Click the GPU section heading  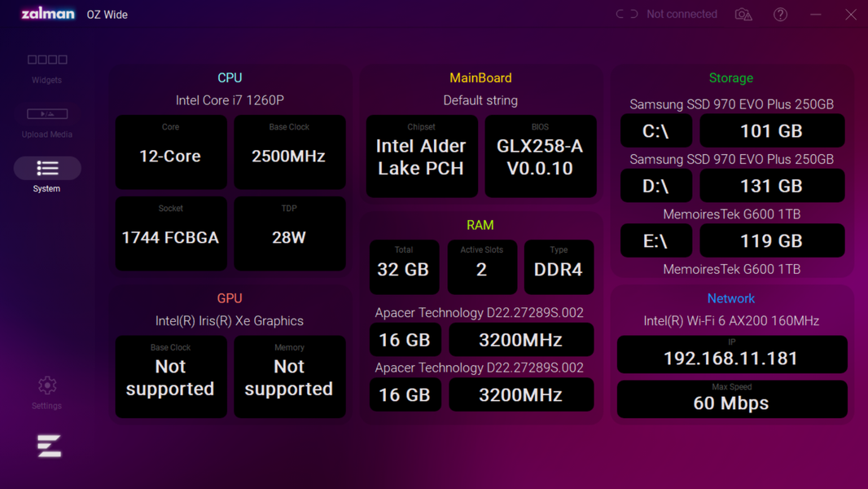point(230,298)
